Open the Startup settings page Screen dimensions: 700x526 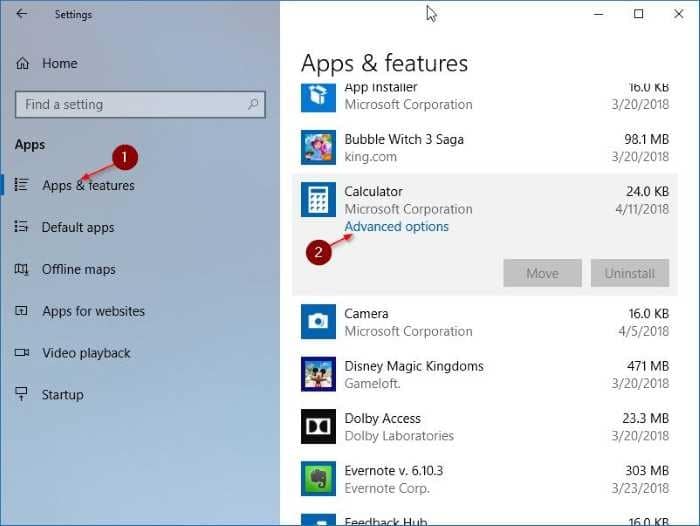coord(62,395)
